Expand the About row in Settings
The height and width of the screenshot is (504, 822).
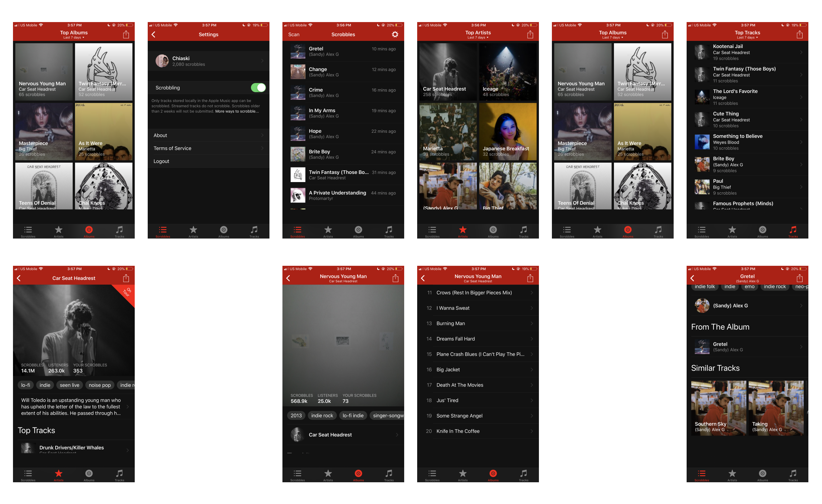208,135
